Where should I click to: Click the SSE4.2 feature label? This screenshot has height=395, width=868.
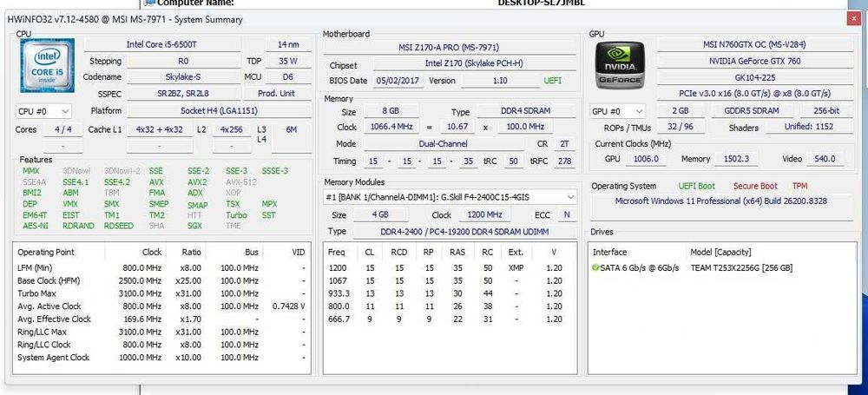coord(117,182)
